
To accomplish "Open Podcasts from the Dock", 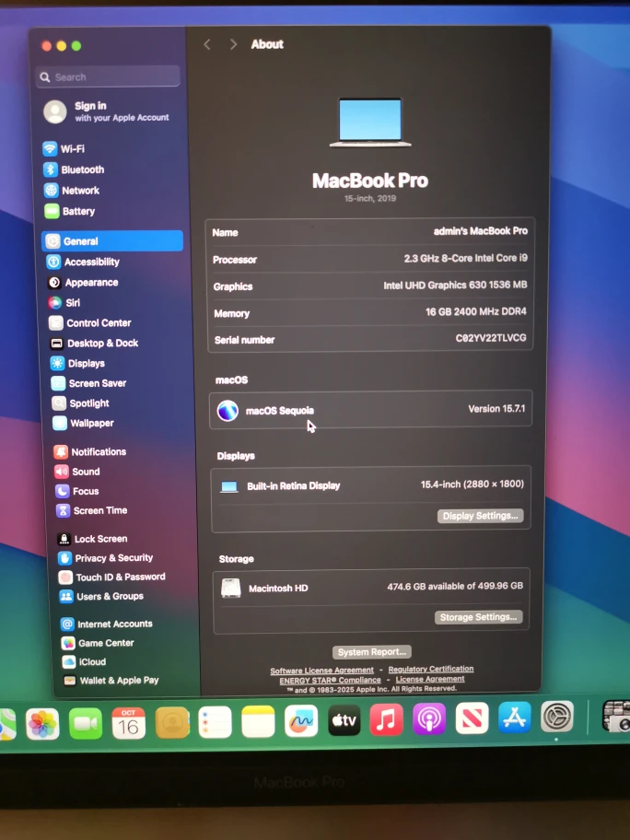I will (429, 719).
